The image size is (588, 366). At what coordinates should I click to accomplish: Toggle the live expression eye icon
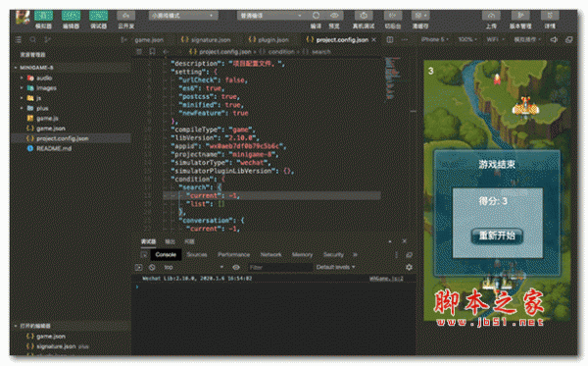click(236, 267)
